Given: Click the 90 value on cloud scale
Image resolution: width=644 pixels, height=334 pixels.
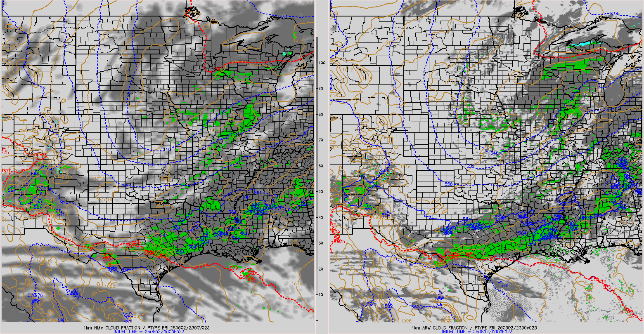Looking at the screenshot, I should (321, 89).
